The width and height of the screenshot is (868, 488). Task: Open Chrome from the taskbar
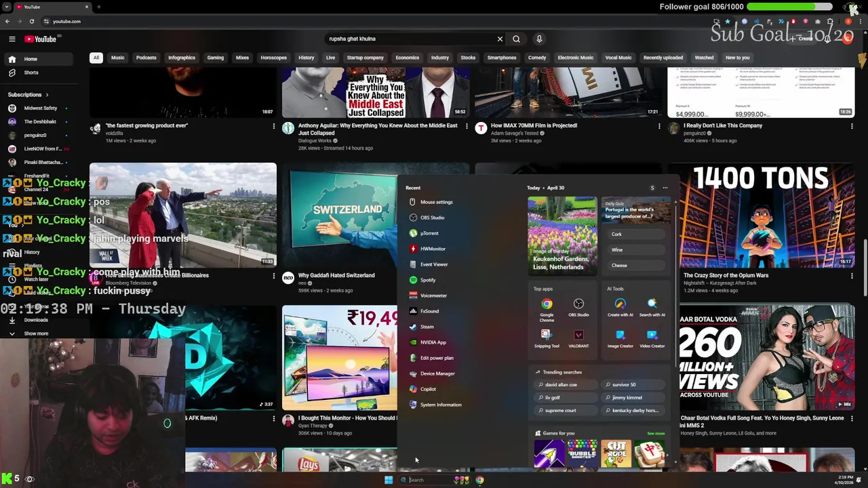pos(479,480)
